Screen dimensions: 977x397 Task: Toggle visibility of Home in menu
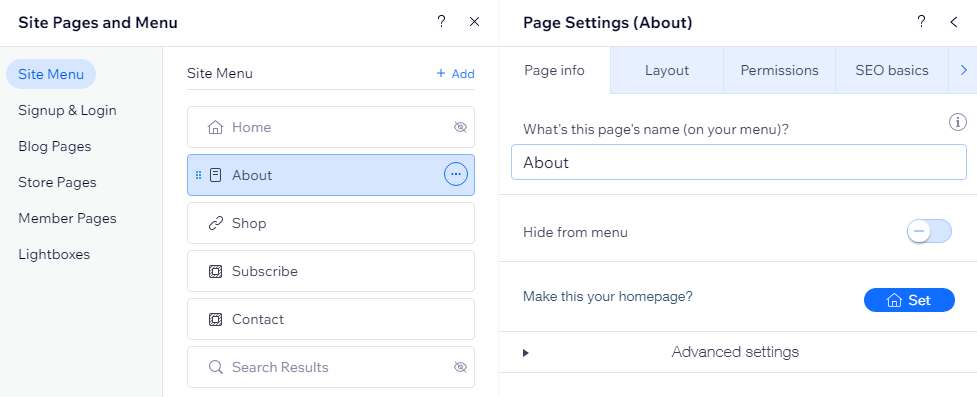pyautogui.click(x=460, y=127)
